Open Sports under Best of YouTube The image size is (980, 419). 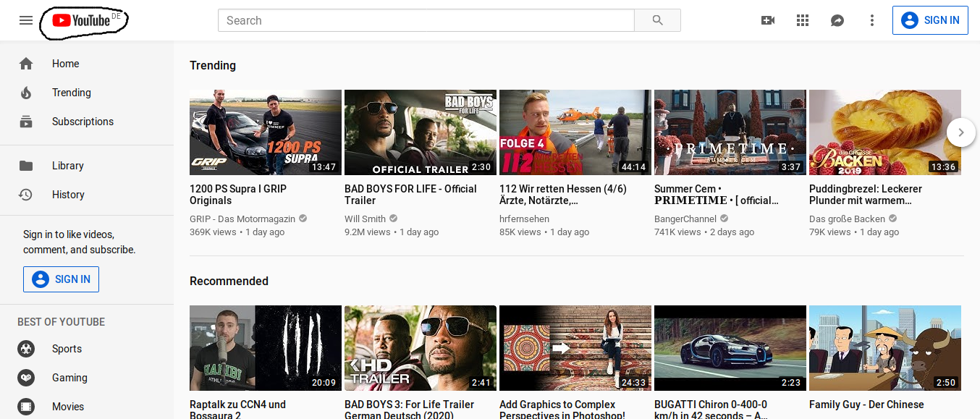click(87, 349)
